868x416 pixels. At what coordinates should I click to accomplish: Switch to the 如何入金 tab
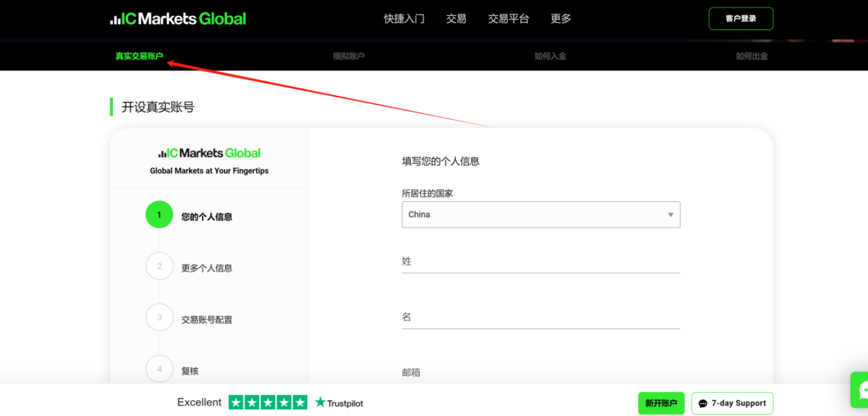pyautogui.click(x=550, y=56)
